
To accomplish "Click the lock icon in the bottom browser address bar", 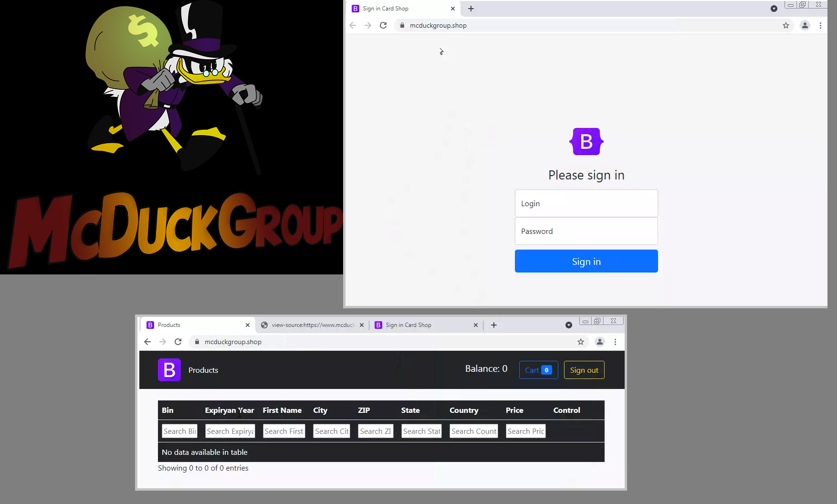I will pyautogui.click(x=197, y=342).
